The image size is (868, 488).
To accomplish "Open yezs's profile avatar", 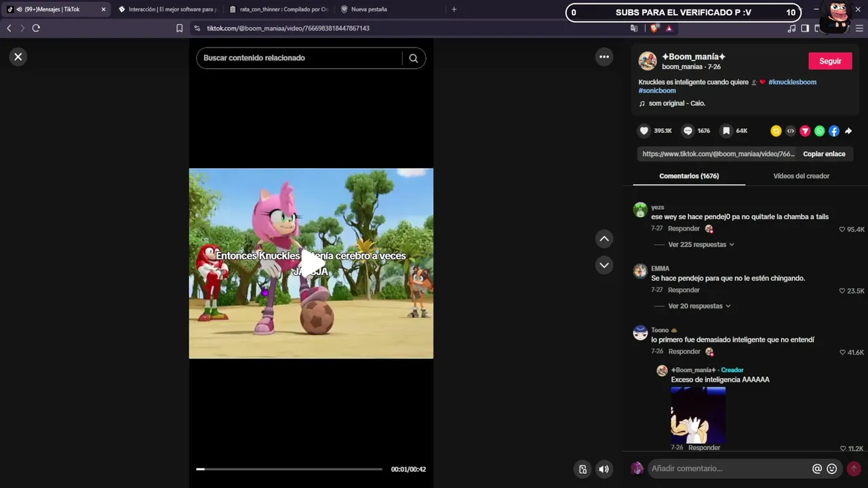I will [640, 209].
